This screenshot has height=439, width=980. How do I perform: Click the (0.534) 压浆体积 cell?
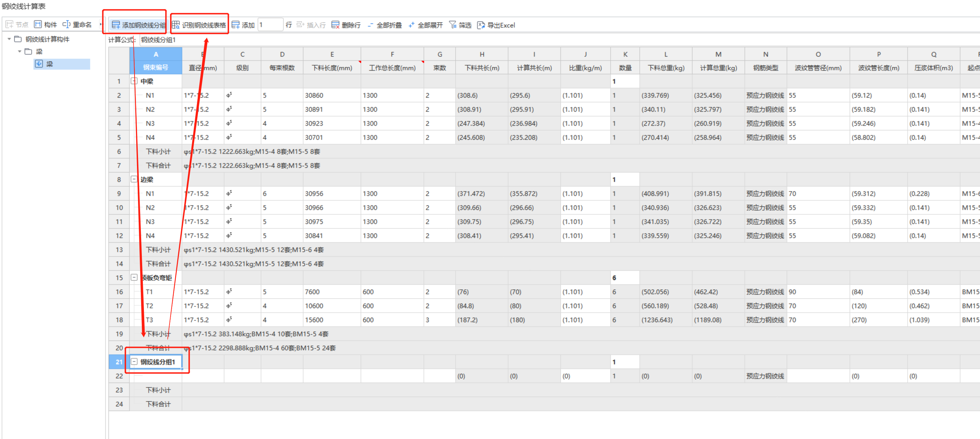pyautogui.click(x=934, y=291)
